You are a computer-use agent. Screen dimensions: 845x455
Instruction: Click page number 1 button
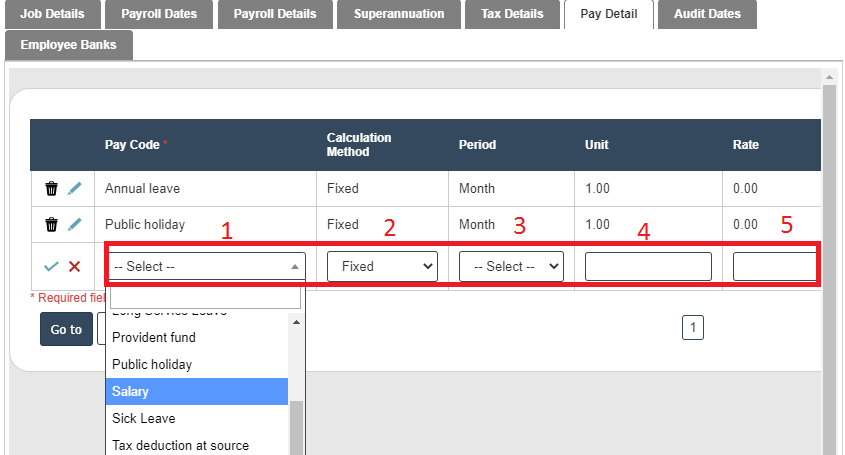(x=693, y=327)
